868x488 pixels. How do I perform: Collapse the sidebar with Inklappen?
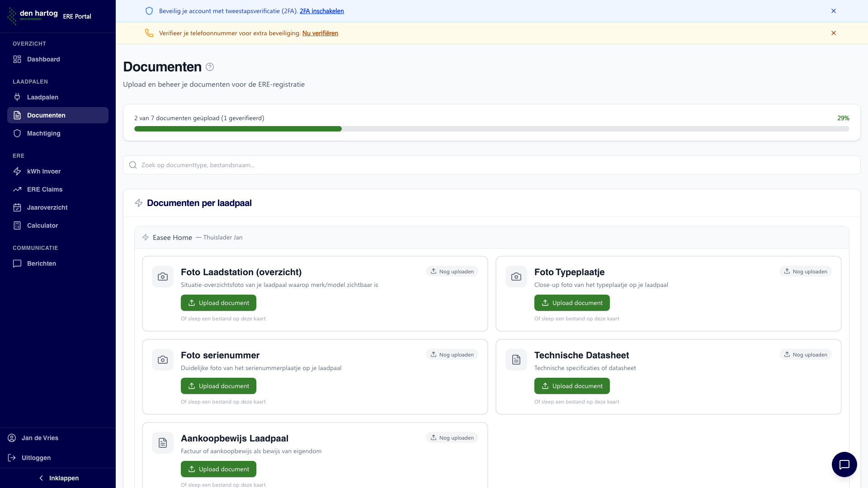(58, 478)
